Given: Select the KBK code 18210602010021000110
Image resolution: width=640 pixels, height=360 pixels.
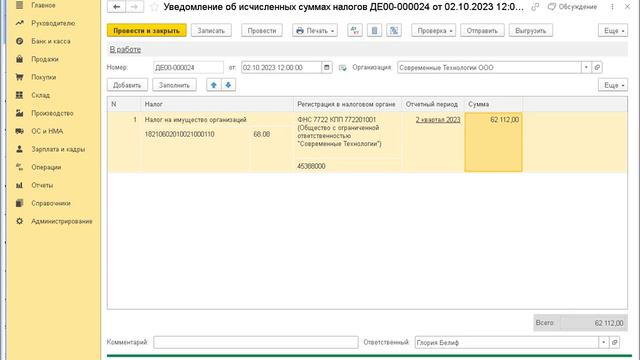Looking at the screenshot, I should (180, 134).
